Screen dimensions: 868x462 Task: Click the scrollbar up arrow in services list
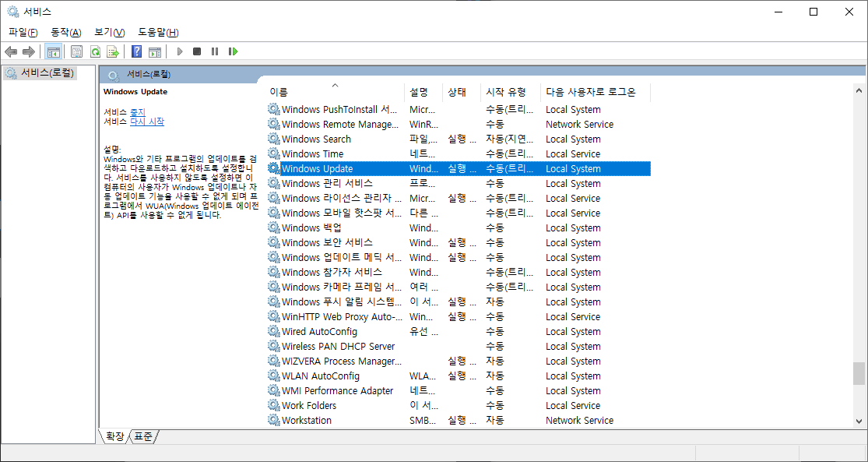[859, 90]
